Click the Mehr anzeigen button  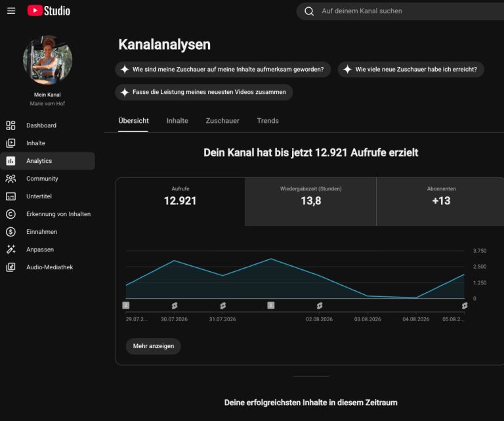pyautogui.click(x=154, y=346)
